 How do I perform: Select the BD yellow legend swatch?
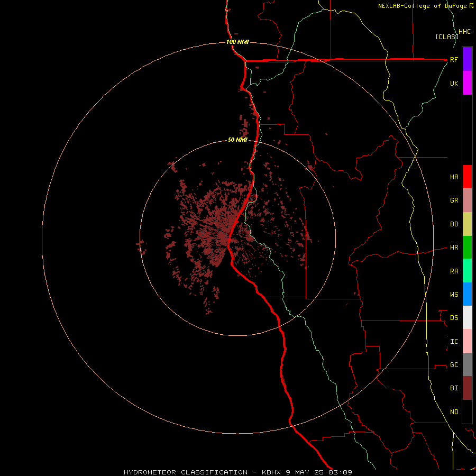pos(467,224)
